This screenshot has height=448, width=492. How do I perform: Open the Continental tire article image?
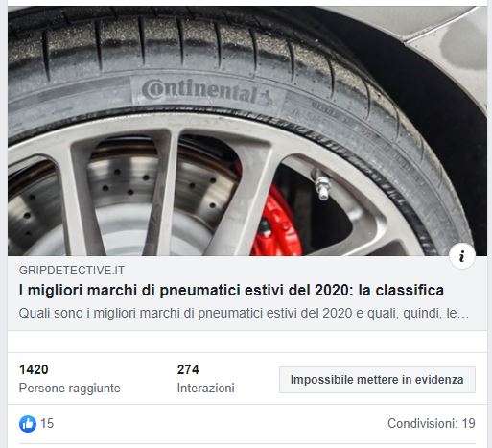247,130
